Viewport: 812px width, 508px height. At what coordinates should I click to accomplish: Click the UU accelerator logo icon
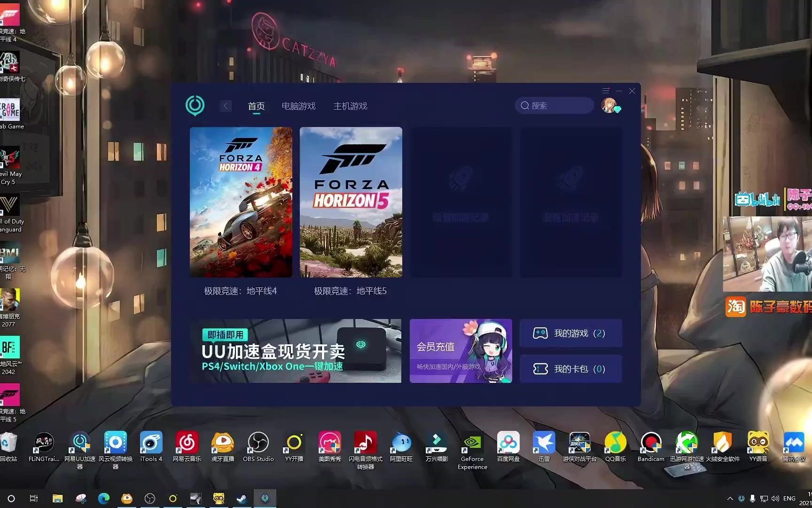coord(195,105)
